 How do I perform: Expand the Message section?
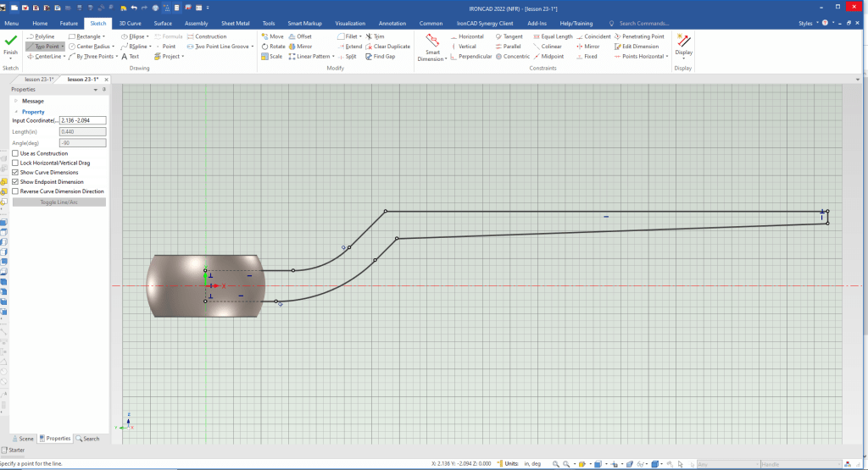click(15, 101)
